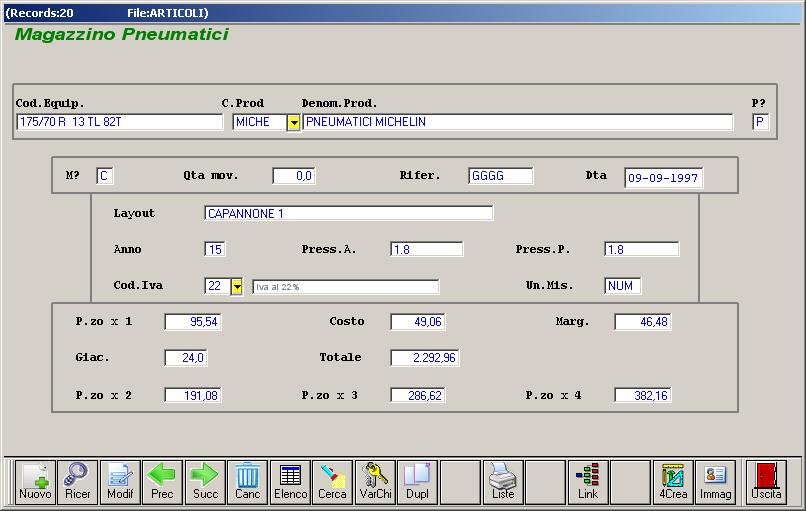Print using the Liste printer icon
The width and height of the screenshot is (806, 511).
503,481
